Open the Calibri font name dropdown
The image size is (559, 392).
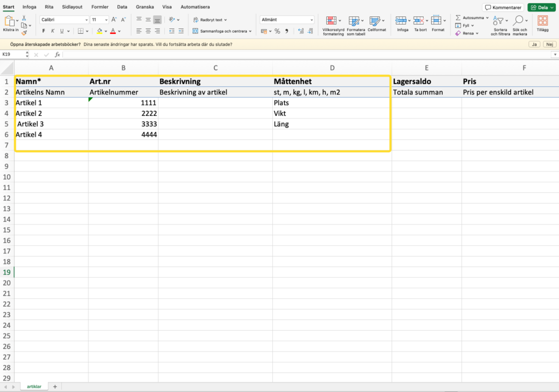[x=62, y=20]
